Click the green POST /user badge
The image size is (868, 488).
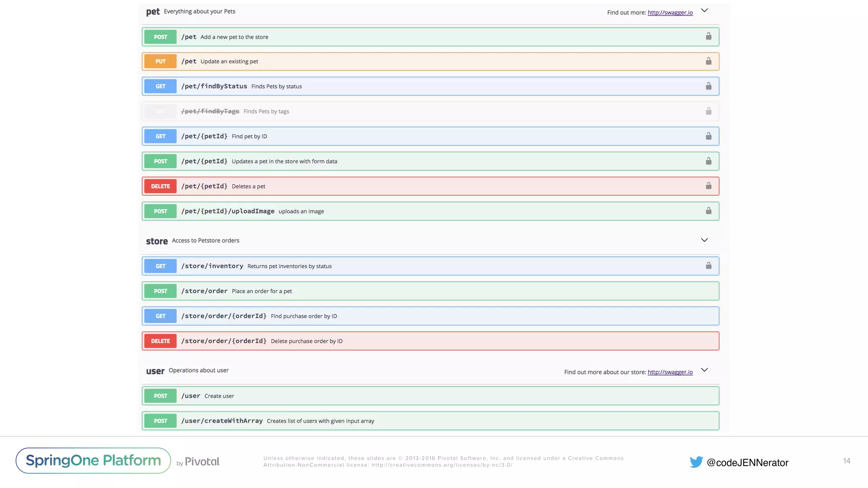160,396
